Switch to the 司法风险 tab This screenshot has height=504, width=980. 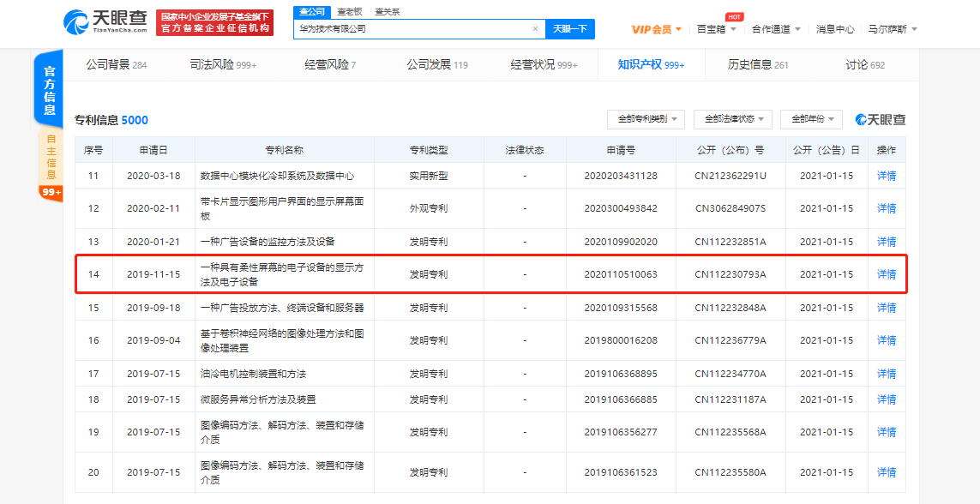point(223,65)
